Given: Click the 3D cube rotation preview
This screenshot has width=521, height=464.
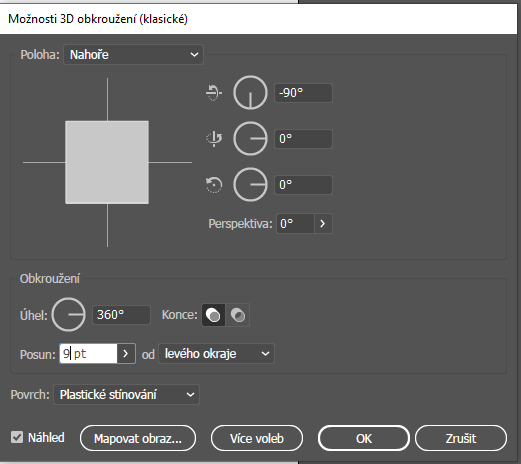Looking at the screenshot, I should tap(107, 162).
